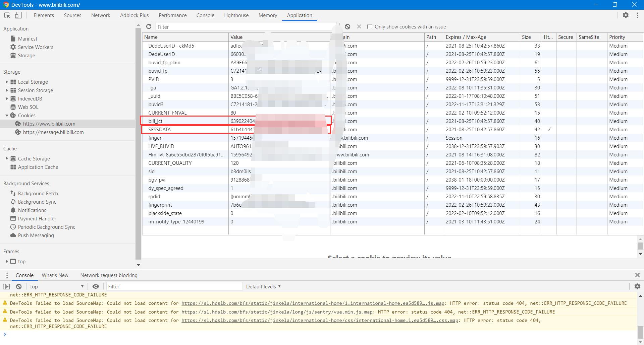This screenshot has width=644, height=345.
Task: Open the international-home css.map link
Action: pyautogui.click(x=320, y=320)
